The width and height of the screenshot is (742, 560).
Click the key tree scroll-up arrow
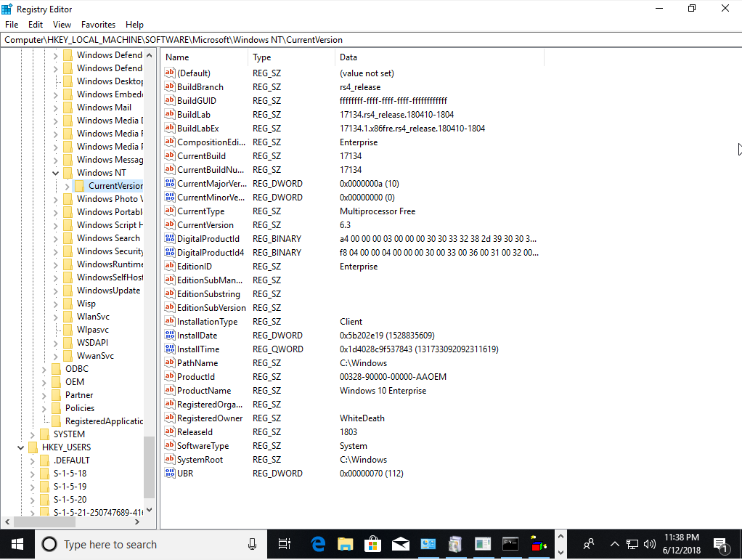(149, 55)
